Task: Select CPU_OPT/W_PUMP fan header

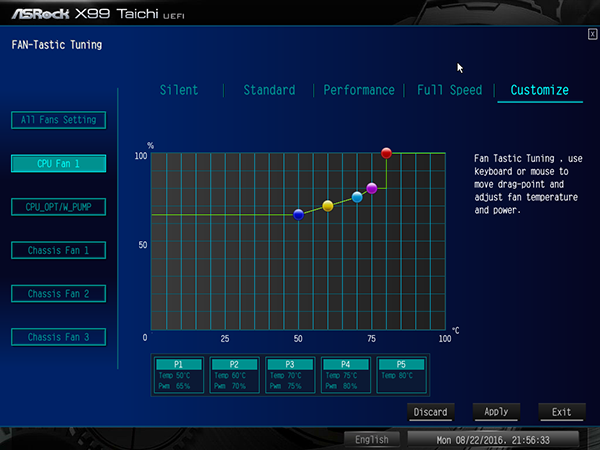Action: click(x=59, y=207)
